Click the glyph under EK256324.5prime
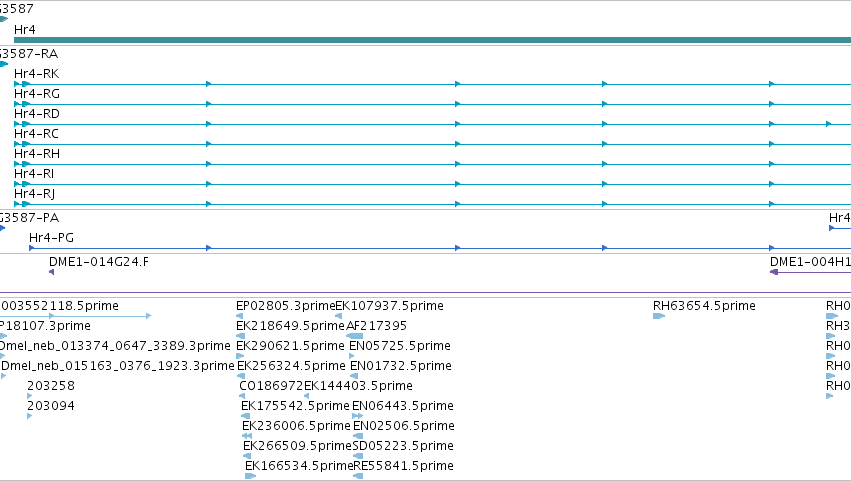This screenshot has width=851, height=481. pos(242,376)
